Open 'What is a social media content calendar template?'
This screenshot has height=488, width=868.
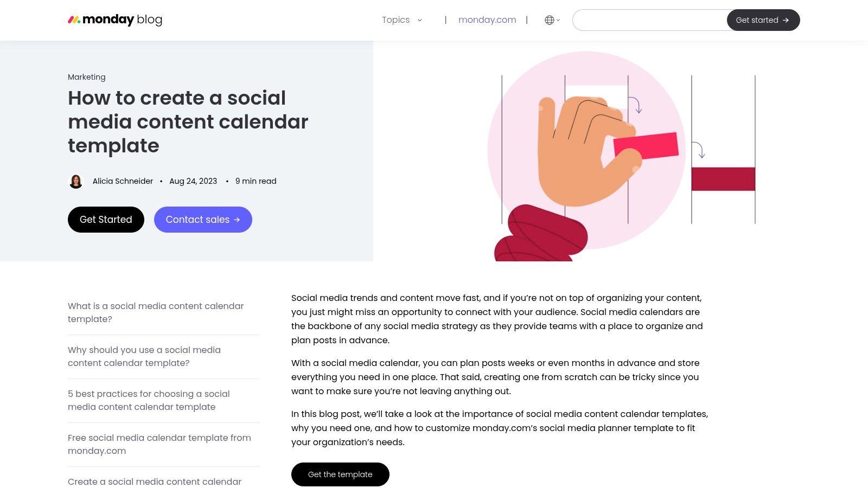[155, 312]
